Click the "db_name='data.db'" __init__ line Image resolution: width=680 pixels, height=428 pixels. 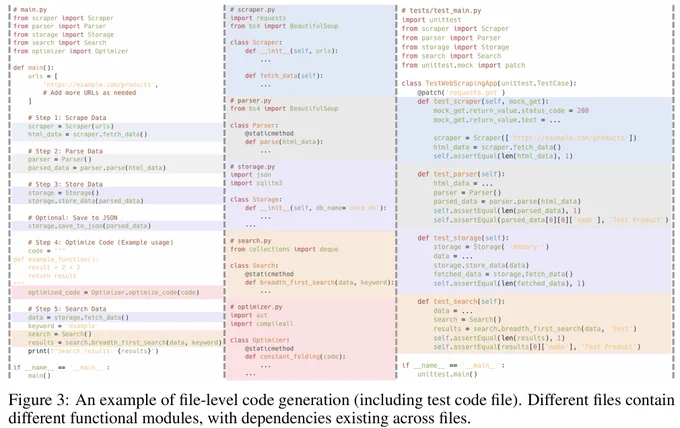(315, 208)
